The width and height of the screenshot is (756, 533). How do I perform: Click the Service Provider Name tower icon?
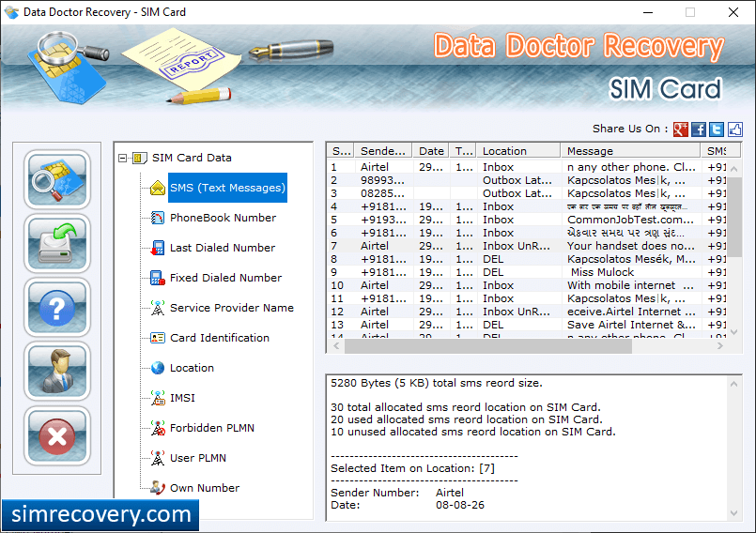(158, 308)
